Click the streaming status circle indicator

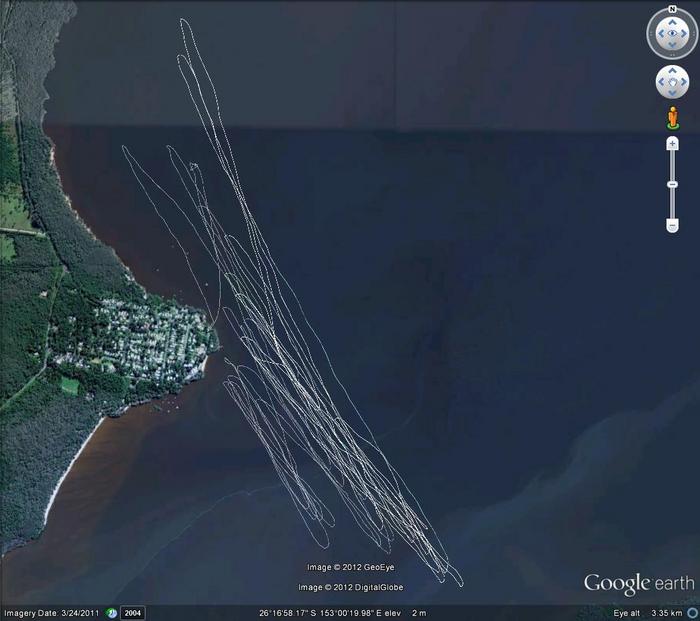coord(692,612)
